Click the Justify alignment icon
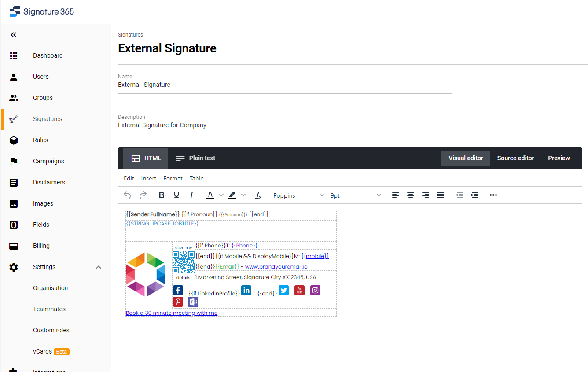588x372 pixels. pos(441,195)
